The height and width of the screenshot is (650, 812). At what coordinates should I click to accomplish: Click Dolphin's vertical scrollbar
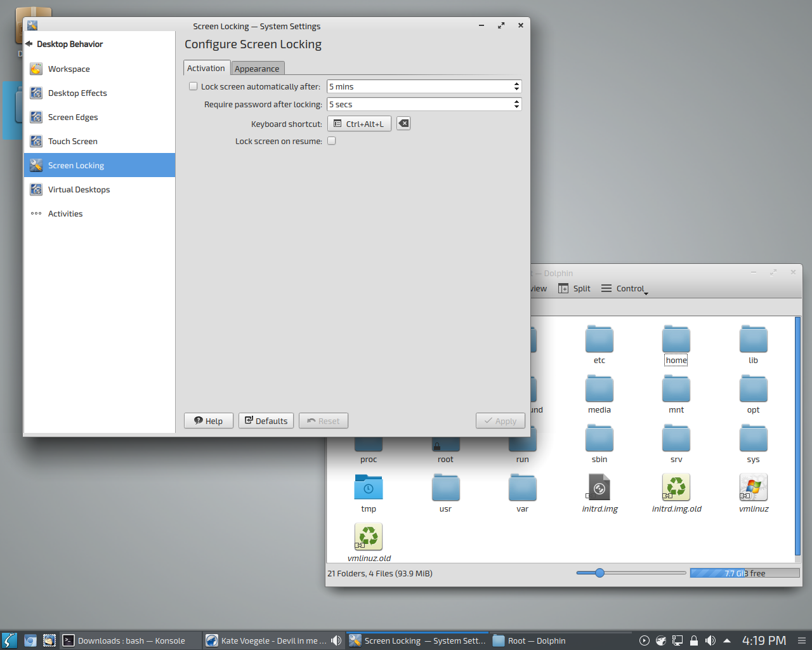[798, 436]
